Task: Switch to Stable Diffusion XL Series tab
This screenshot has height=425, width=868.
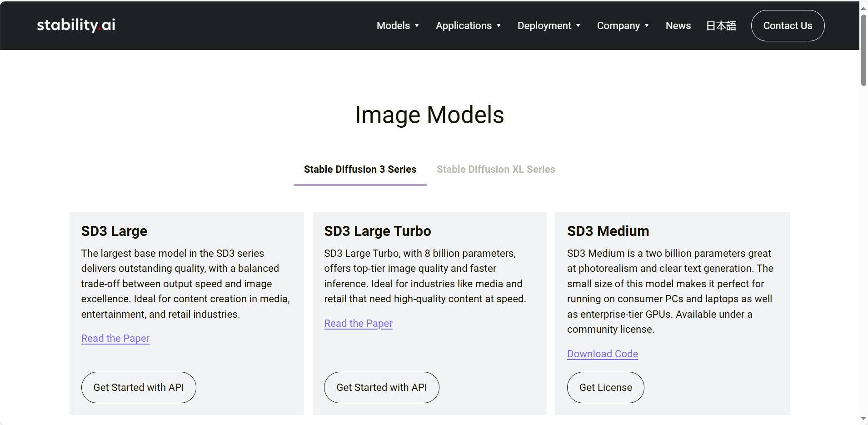Action: (x=496, y=170)
